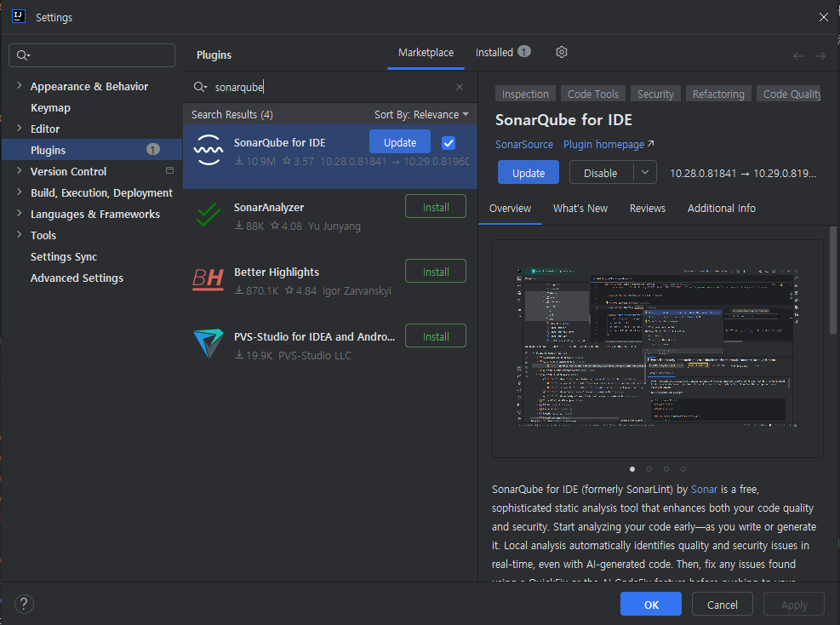Expand Languages & Frameworks node

click(20, 214)
